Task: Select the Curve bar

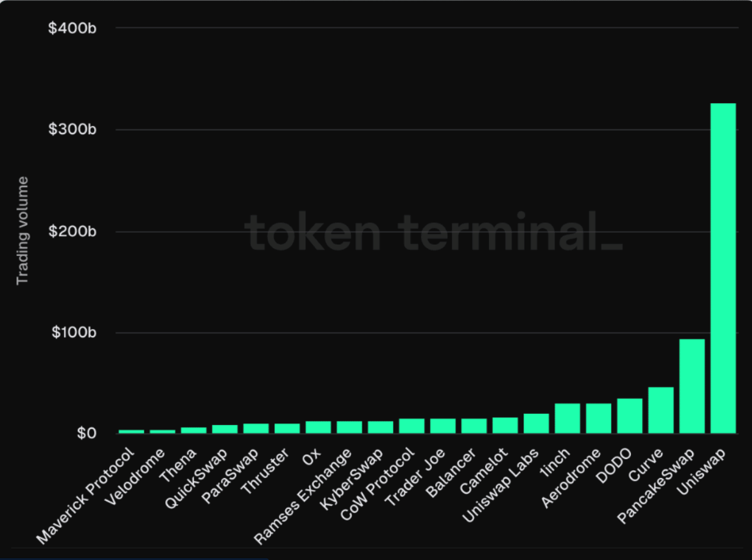Action: tap(661, 410)
